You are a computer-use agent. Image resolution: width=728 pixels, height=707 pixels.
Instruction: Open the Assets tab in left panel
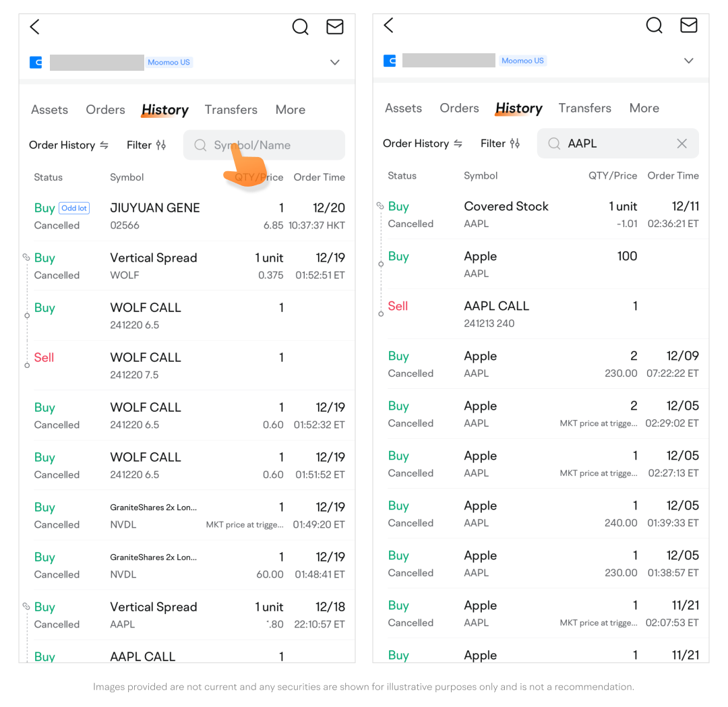(49, 110)
